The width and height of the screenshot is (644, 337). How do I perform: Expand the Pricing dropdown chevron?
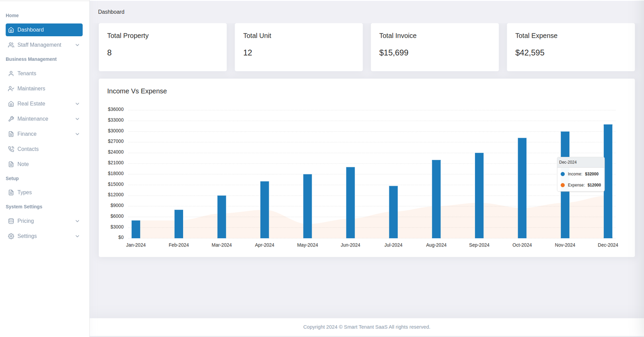[77, 221]
